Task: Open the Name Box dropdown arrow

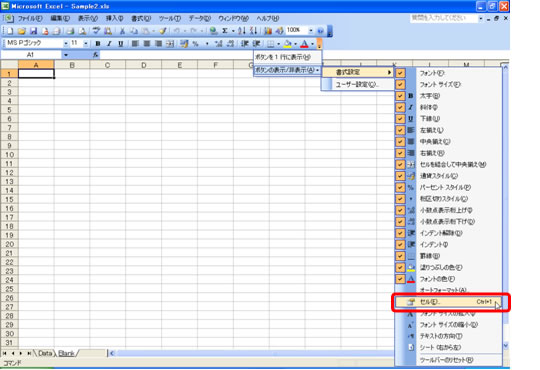Action: pos(65,55)
